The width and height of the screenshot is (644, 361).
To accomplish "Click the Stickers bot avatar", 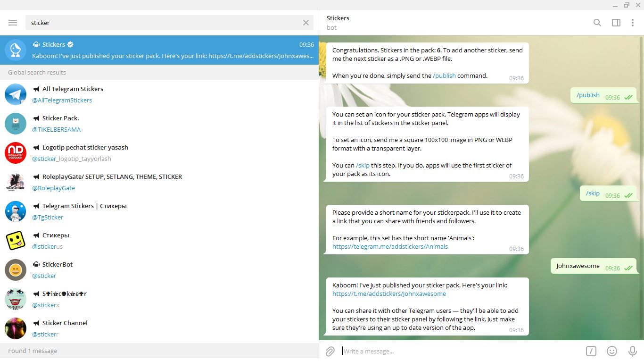I will (x=16, y=50).
